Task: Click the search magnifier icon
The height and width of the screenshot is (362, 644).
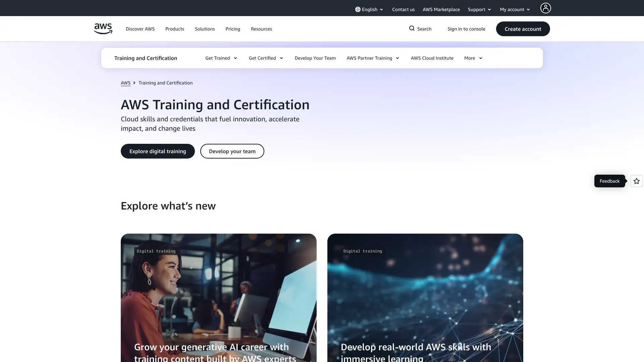Action: pos(412,28)
